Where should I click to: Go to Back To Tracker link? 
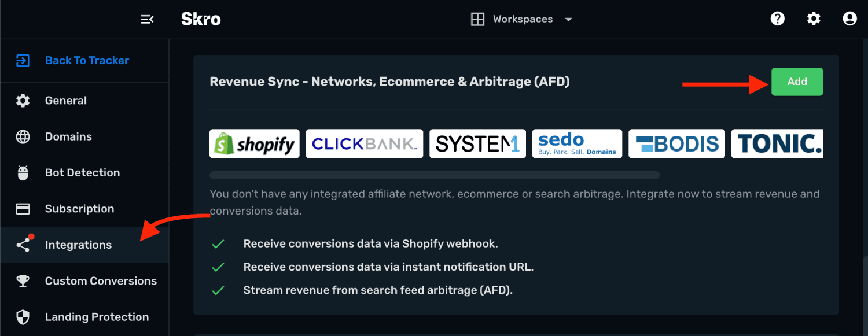pos(87,60)
